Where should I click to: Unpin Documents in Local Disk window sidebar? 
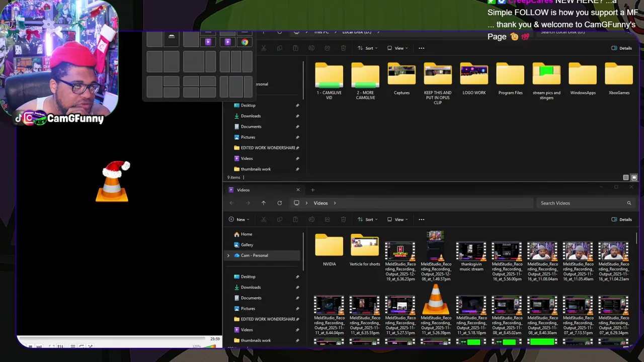[x=297, y=127]
